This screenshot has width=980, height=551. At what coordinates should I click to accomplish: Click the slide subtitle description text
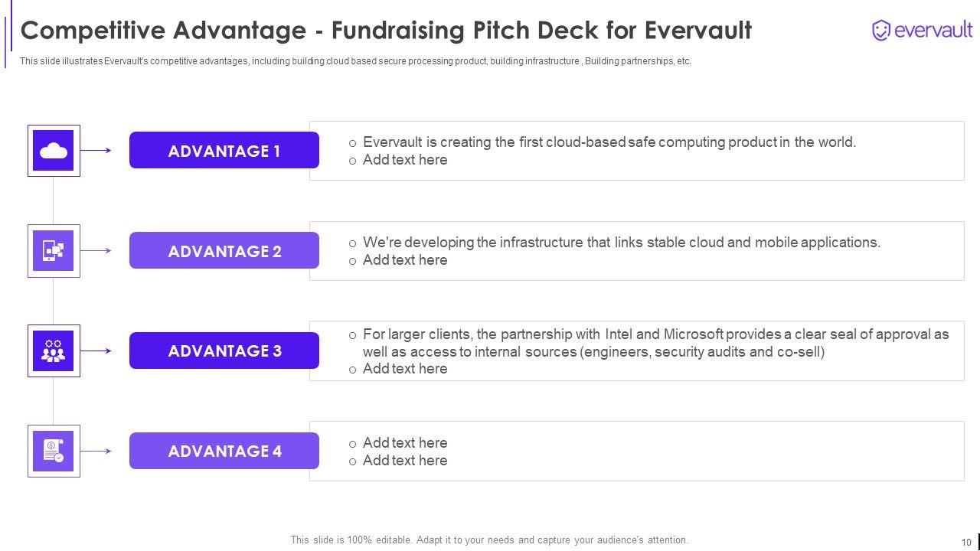355,61
